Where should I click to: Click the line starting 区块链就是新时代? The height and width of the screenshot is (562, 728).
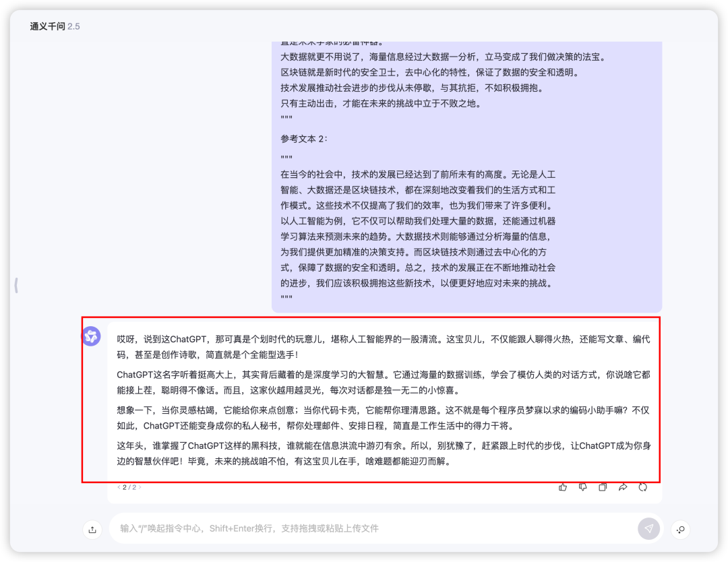[430, 72]
